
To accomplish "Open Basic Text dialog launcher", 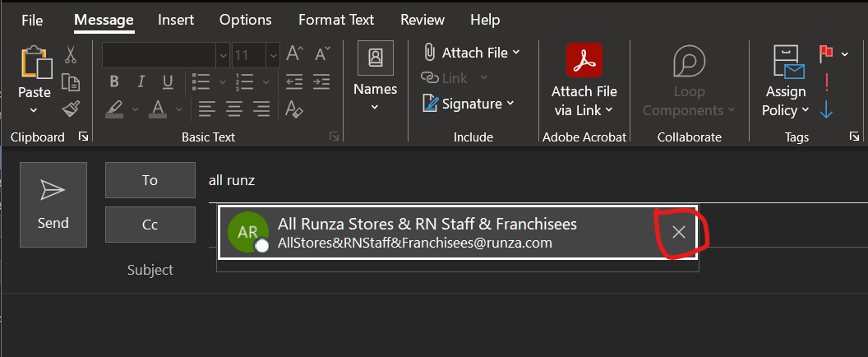I will pos(334,137).
